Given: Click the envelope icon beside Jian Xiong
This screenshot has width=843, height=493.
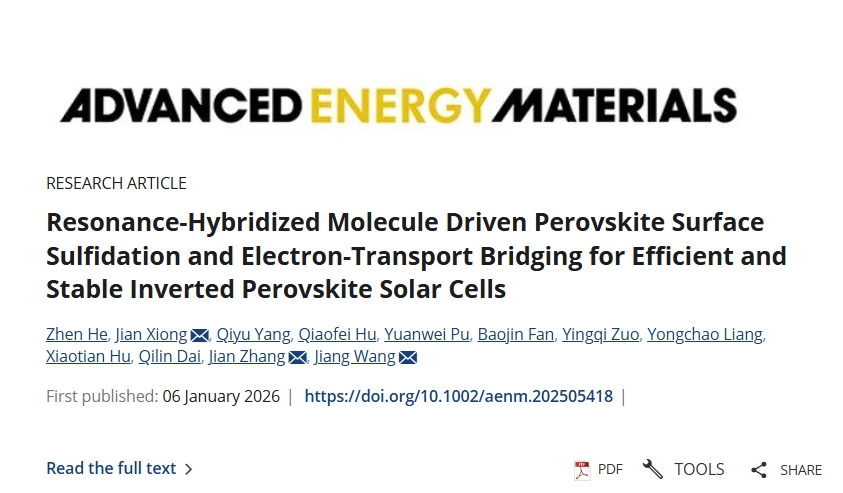Looking at the screenshot, I should click(200, 335).
